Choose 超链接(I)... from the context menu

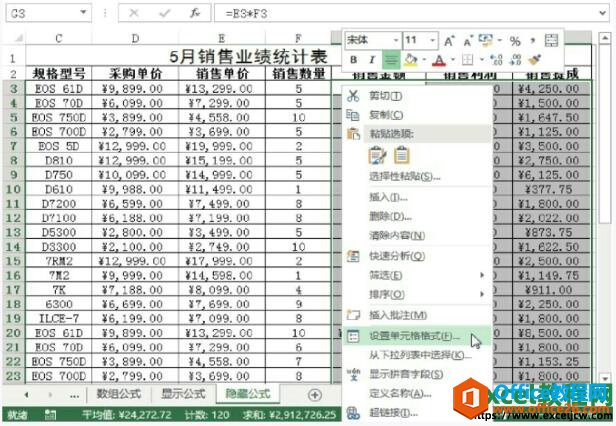pyautogui.click(x=417, y=413)
